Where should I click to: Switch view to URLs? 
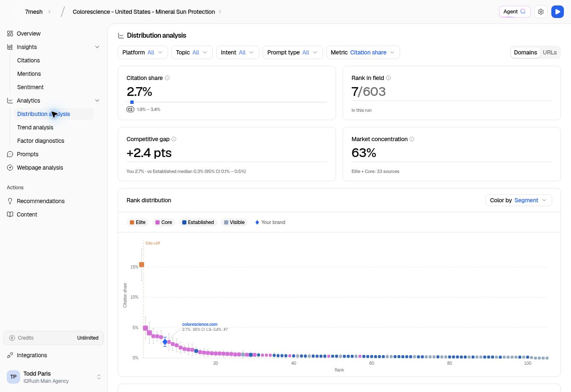550,52
